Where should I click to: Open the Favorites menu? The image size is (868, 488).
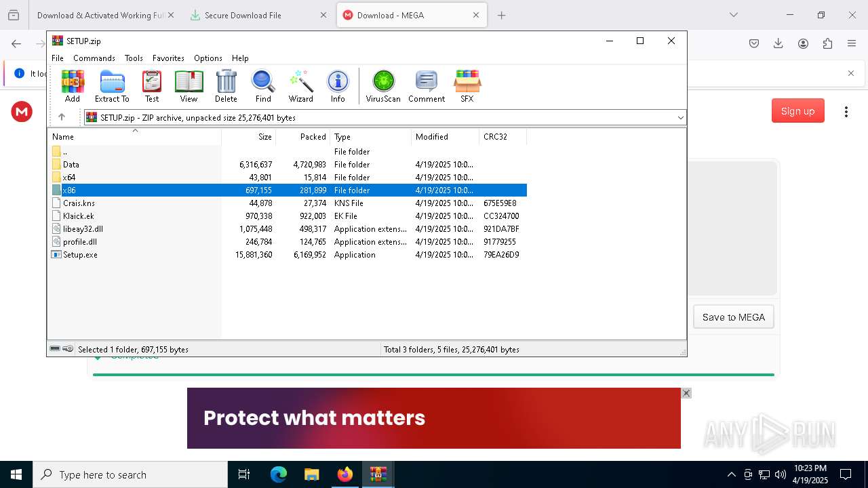(168, 58)
